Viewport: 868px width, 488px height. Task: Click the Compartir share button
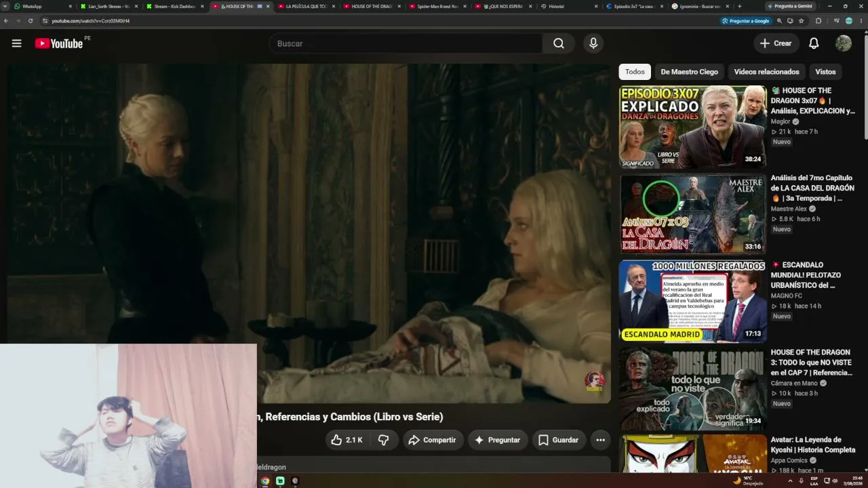[432, 440]
